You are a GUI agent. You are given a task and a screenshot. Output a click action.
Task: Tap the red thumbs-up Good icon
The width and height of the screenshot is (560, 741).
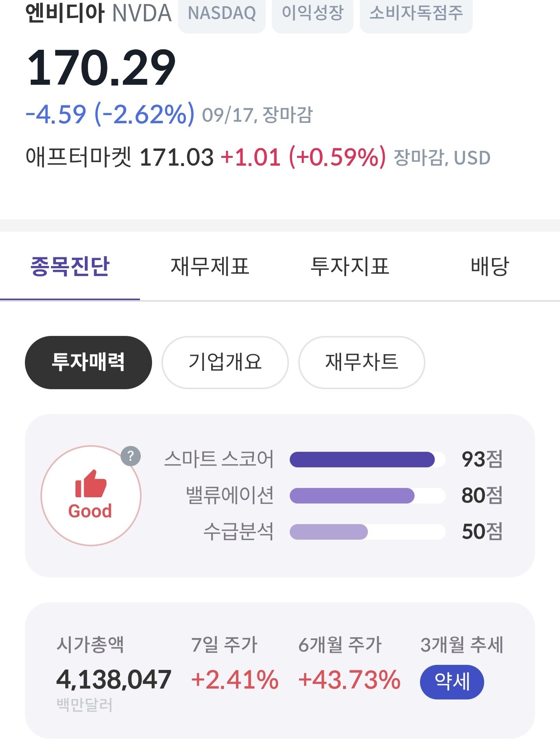click(91, 484)
